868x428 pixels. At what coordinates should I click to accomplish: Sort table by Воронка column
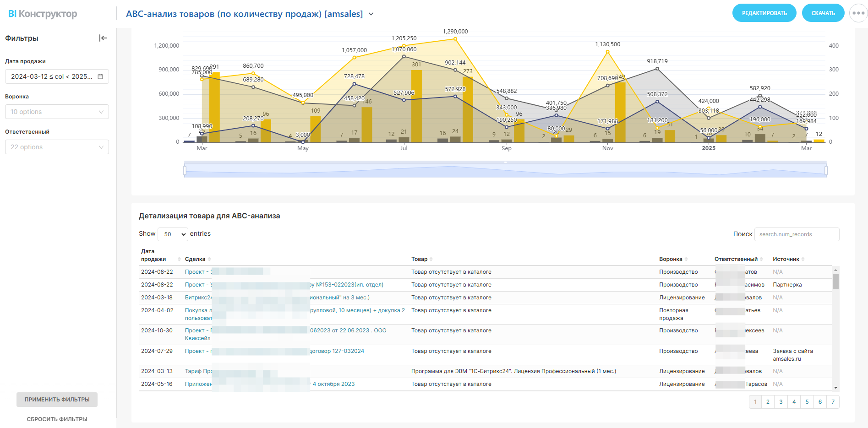point(686,259)
